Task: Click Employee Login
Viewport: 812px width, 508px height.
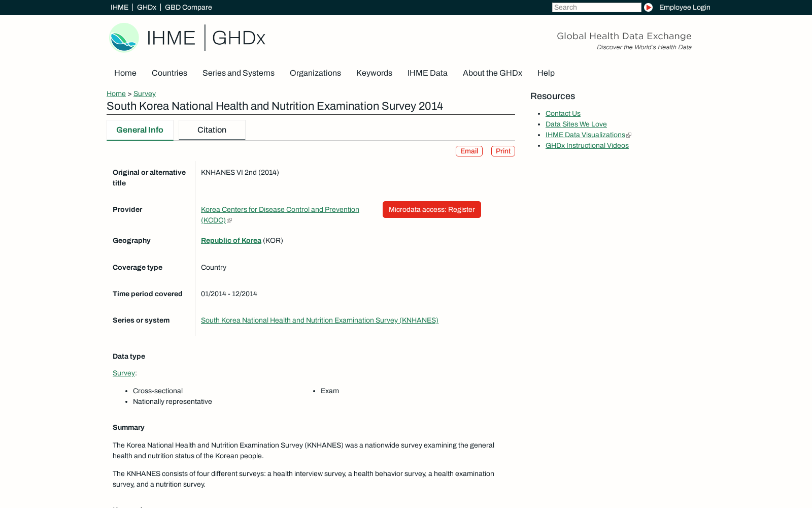Action: click(x=685, y=8)
